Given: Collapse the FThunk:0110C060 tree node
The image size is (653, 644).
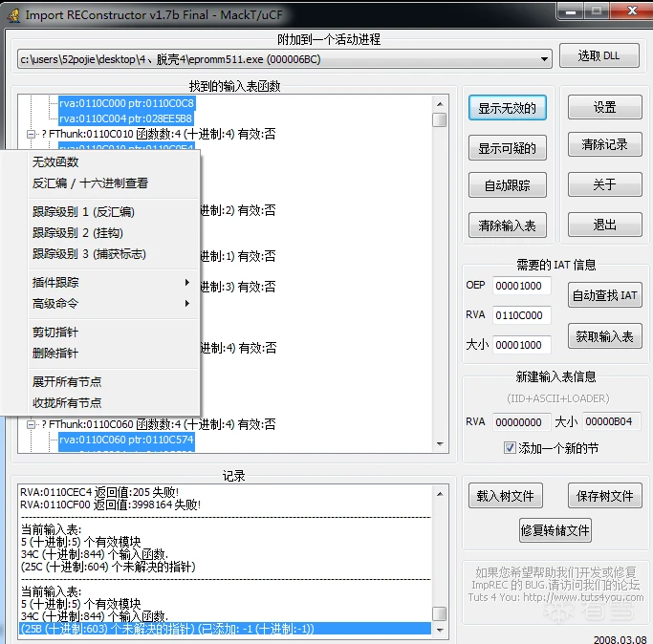Looking at the screenshot, I should (x=31, y=424).
